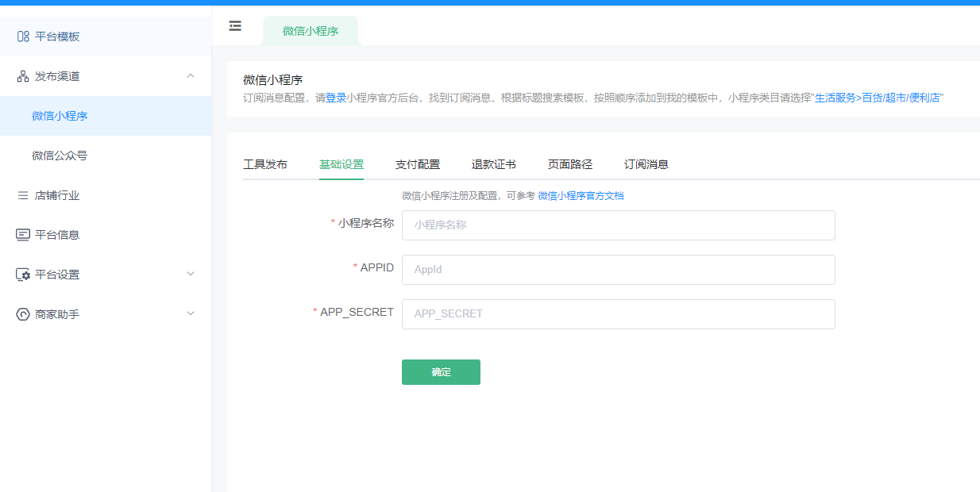
Task: Click the 店铺行业 list icon
Action: tap(23, 195)
